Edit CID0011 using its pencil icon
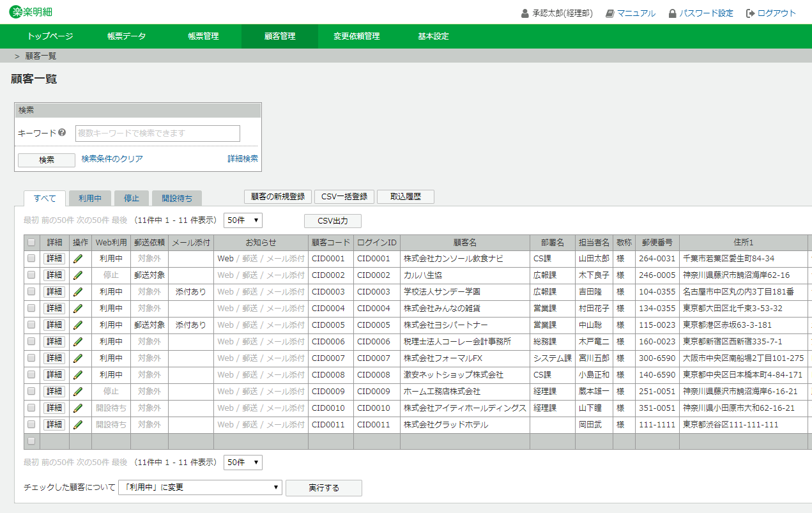Screen dimensions: 812x513 [x=79, y=425]
